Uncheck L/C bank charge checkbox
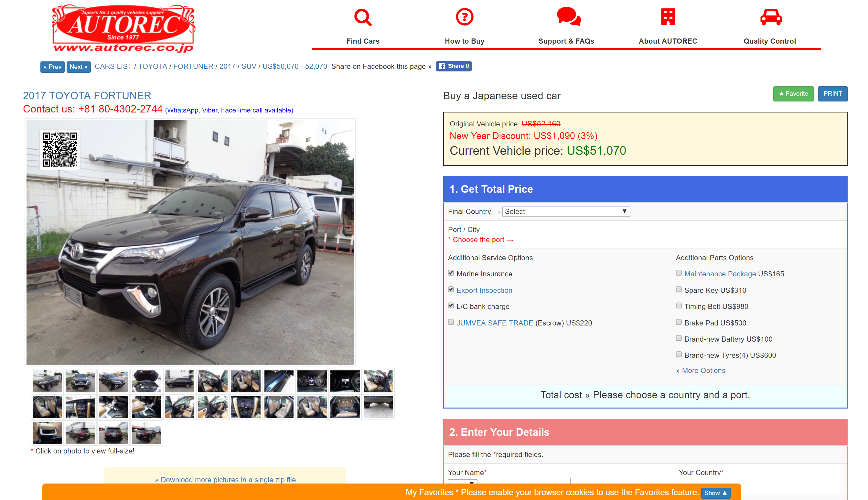Image resolution: width=868 pixels, height=500 pixels. coord(451,306)
